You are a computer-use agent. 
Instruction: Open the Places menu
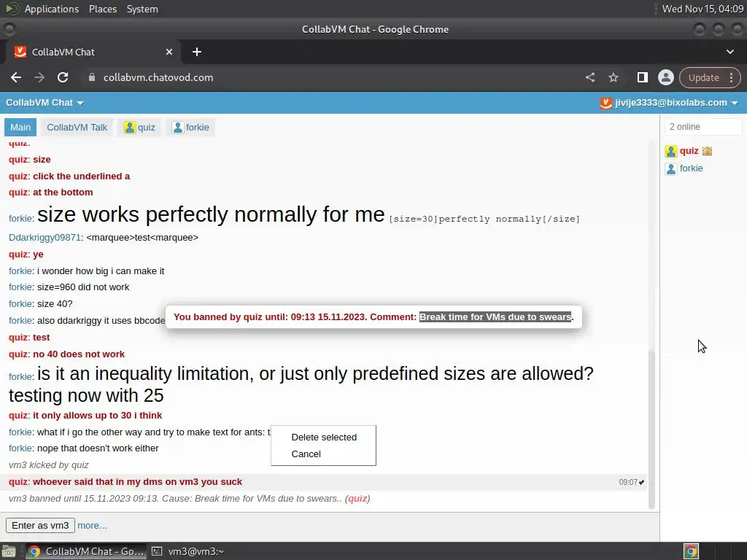[102, 9]
